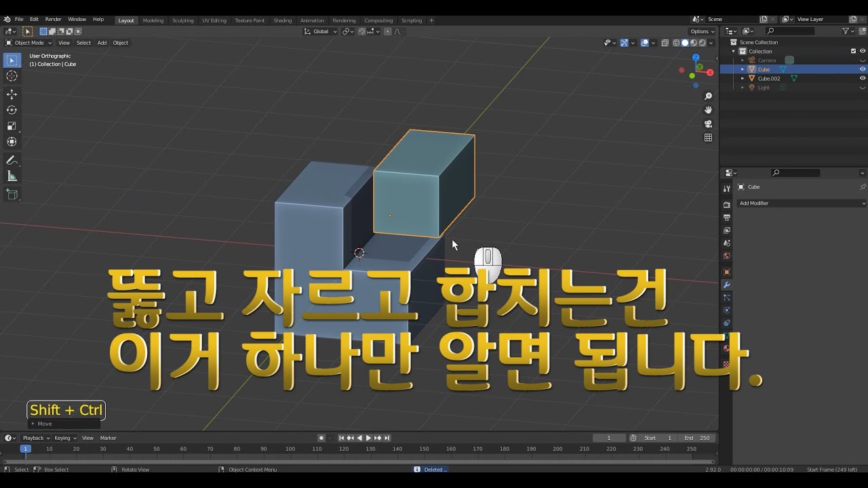Open the Object Mode dropdown
This screenshot has width=868, height=488.
pos(28,43)
